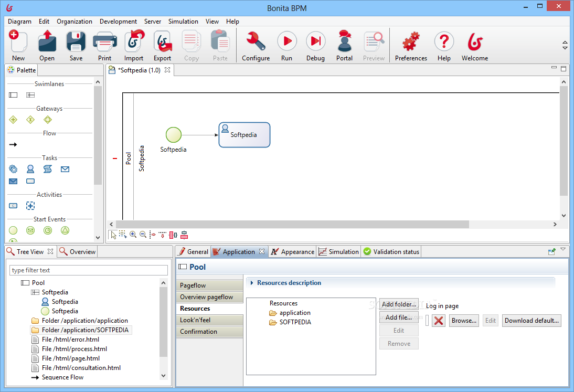
Task: Select the Pool swimlane palette icon
Action: click(x=13, y=95)
